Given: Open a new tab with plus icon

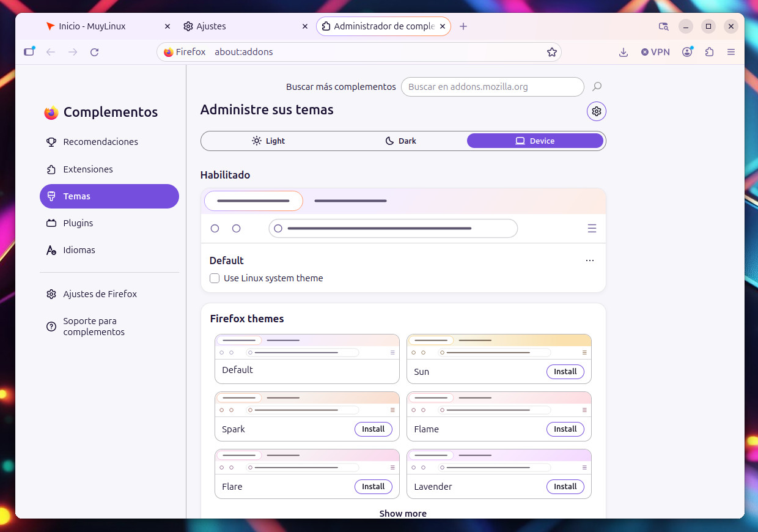Looking at the screenshot, I should (x=463, y=26).
